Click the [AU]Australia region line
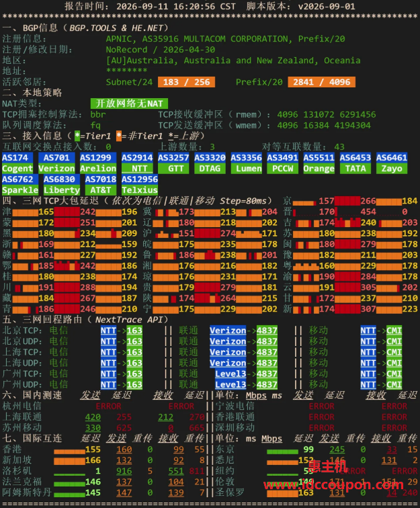Viewport: 420px width, 508px height. click(x=233, y=60)
